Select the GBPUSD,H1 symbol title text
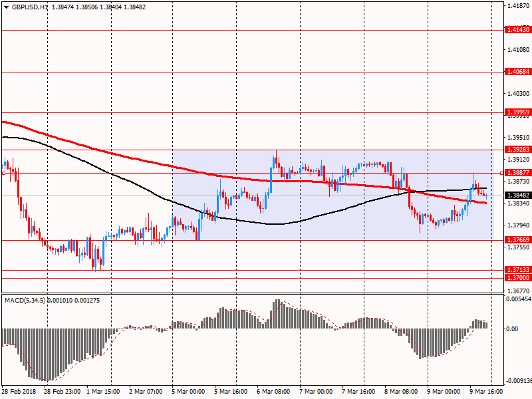The width and height of the screenshot is (532, 399). (x=30, y=7)
